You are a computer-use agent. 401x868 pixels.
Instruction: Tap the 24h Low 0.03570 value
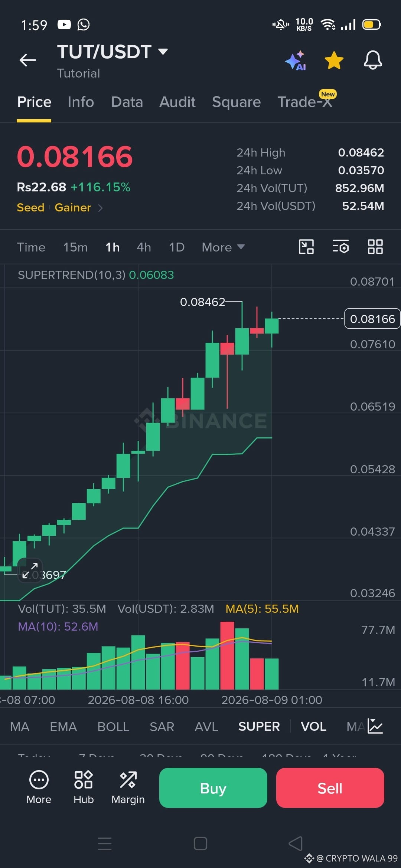361,170
